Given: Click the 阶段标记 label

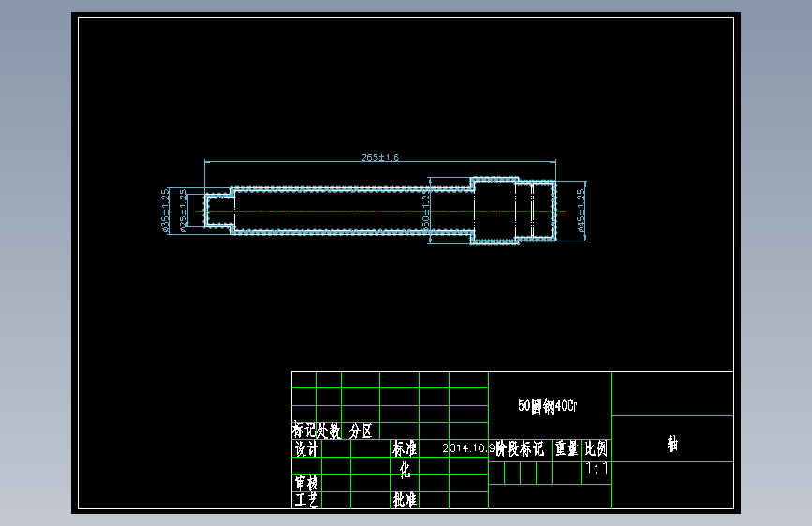Looking at the screenshot, I should (520, 448).
